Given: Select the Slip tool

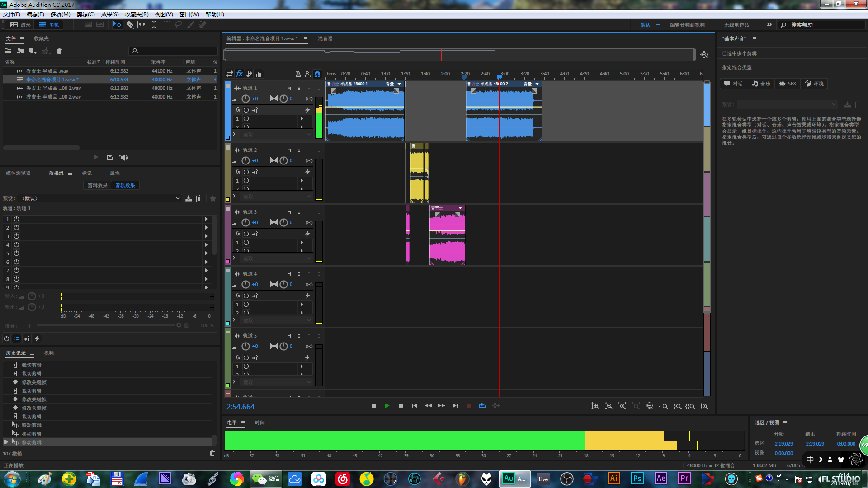Looking at the screenshot, I should coord(142,25).
